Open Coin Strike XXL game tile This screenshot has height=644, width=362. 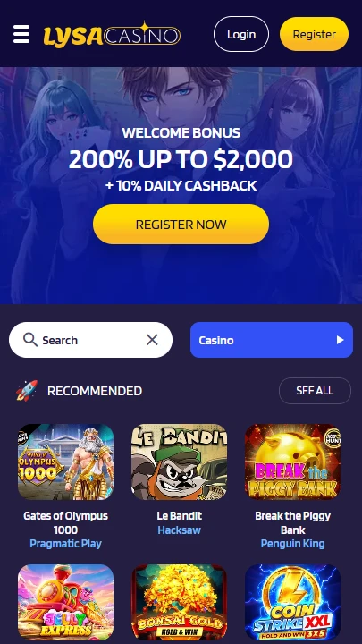click(292, 602)
